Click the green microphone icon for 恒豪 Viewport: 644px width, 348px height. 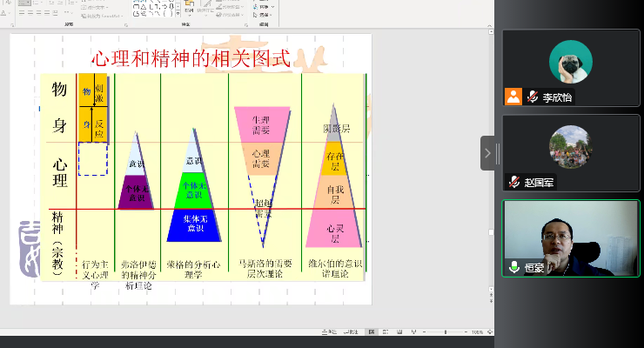click(514, 267)
